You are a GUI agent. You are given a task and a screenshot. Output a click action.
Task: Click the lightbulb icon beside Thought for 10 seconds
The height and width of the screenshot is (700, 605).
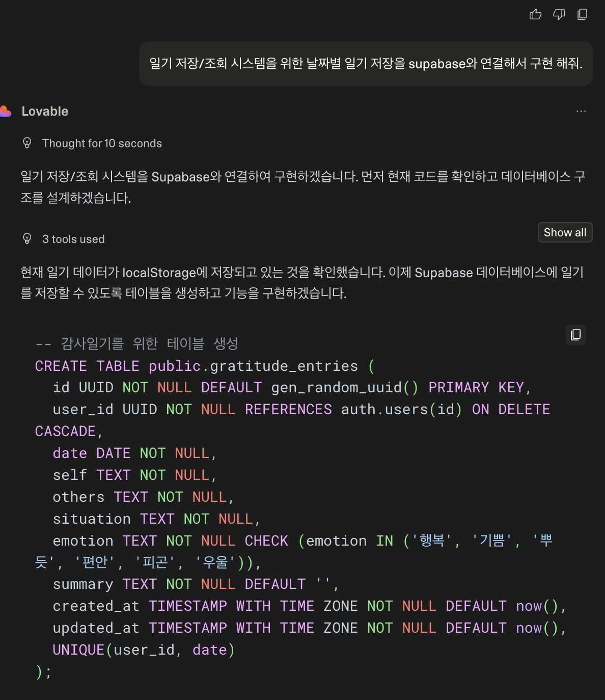tap(28, 143)
